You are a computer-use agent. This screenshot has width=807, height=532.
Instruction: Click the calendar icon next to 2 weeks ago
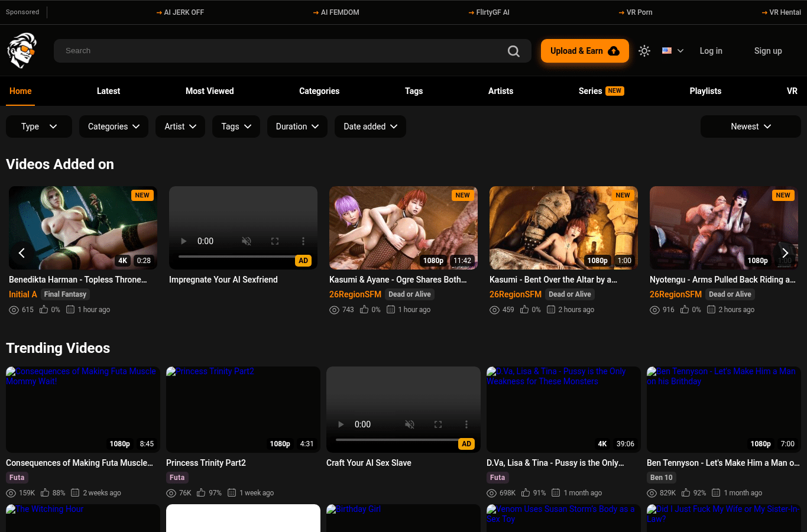coord(75,492)
